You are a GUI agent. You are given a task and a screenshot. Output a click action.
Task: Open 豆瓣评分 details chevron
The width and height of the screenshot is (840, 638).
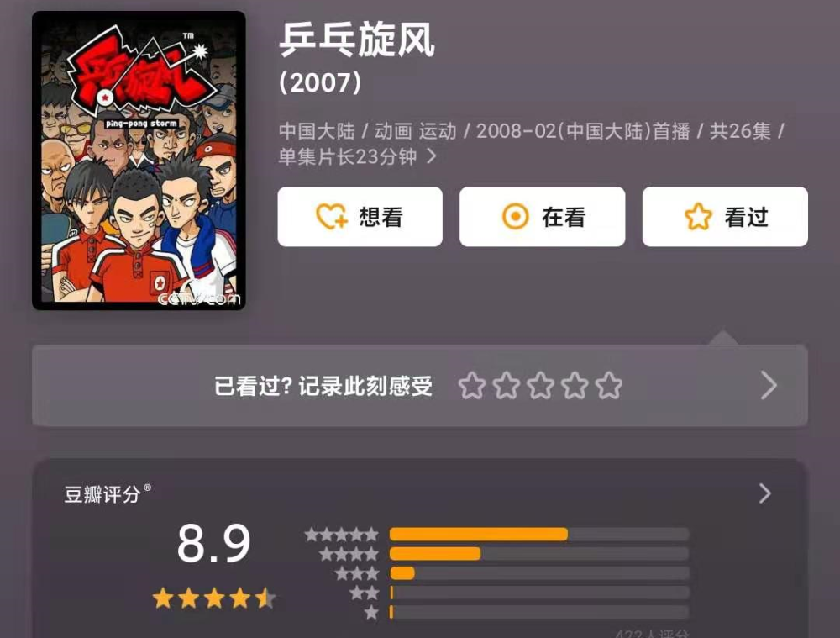[765, 493]
